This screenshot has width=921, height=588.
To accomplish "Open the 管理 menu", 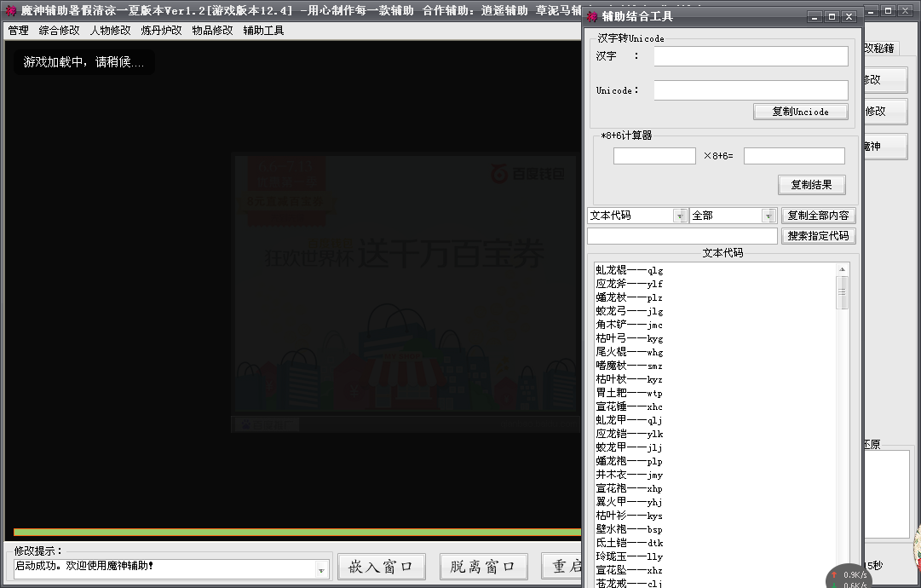I will (18, 30).
